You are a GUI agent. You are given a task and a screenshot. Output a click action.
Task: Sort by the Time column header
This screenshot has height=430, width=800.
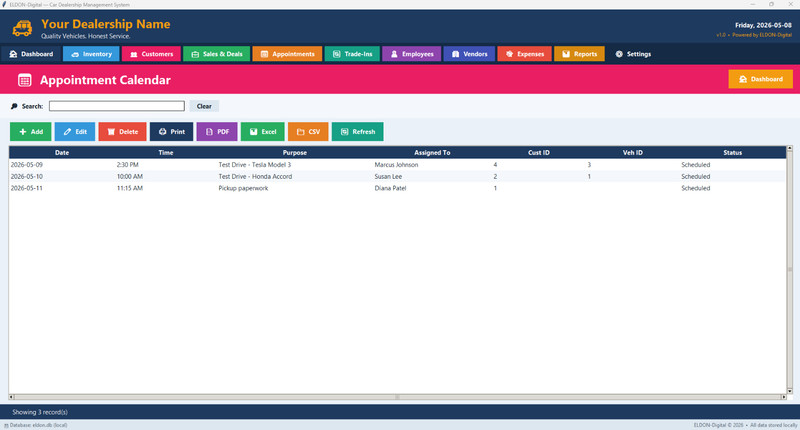pyautogui.click(x=166, y=153)
